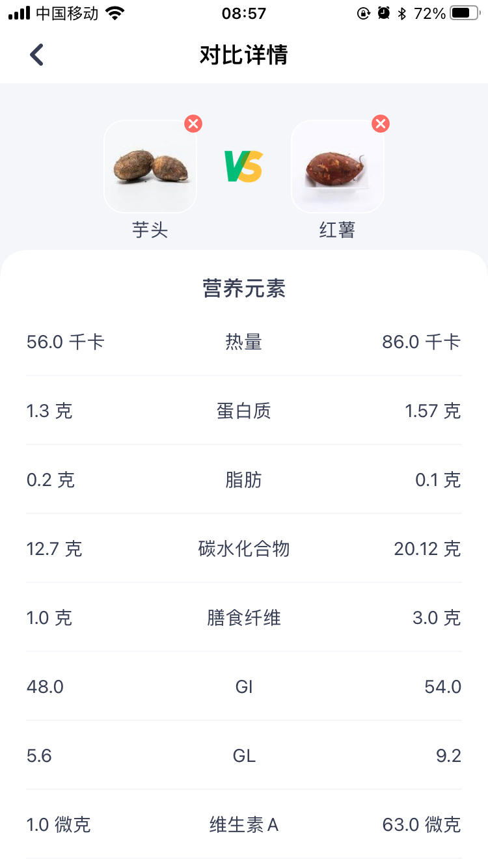Image resolution: width=488 pixels, height=868 pixels.
Task: Select the 蛋白质 row label
Action: click(243, 411)
